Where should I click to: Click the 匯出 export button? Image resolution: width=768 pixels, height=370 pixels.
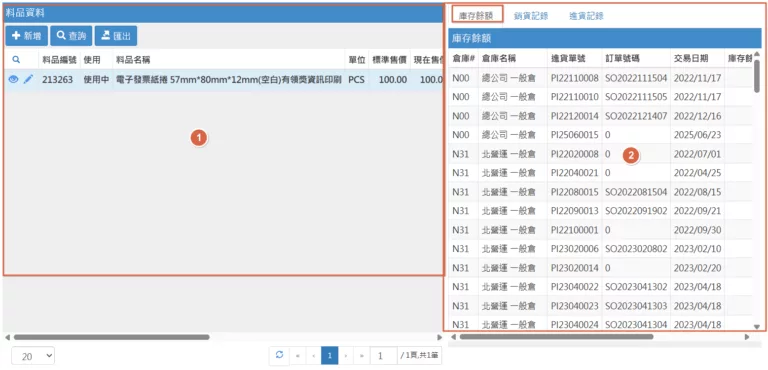(x=116, y=36)
